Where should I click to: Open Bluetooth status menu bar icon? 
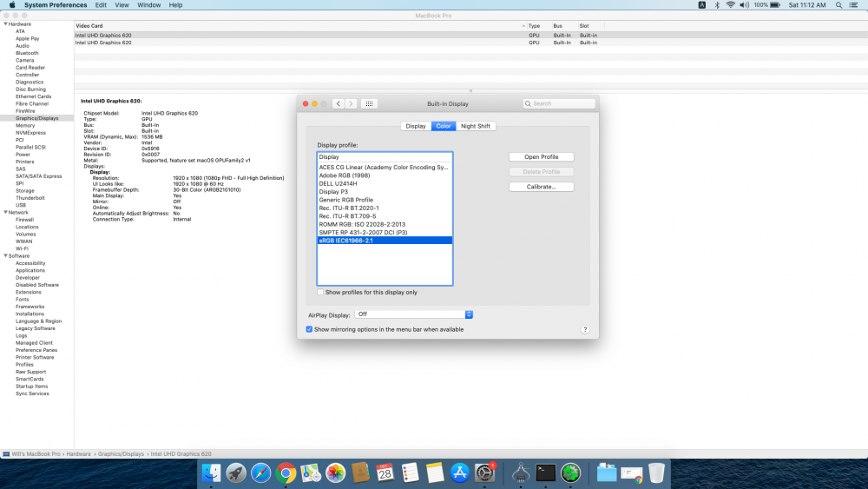pos(717,5)
